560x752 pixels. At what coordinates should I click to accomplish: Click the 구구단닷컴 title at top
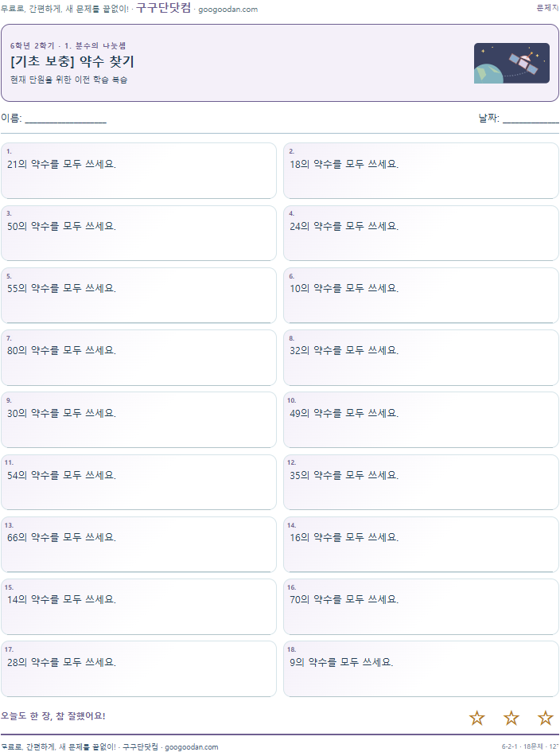tap(164, 8)
